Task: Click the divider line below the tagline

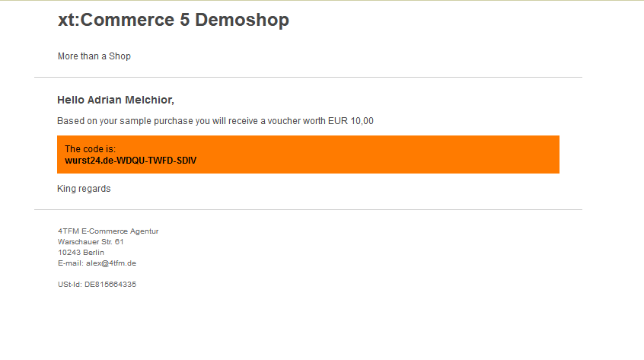Action: tap(308, 78)
